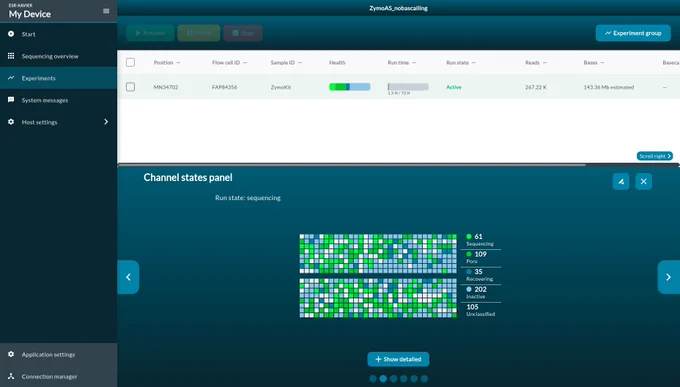Select the fifth carousel page dot
This screenshot has width=680, height=387.
414,379
